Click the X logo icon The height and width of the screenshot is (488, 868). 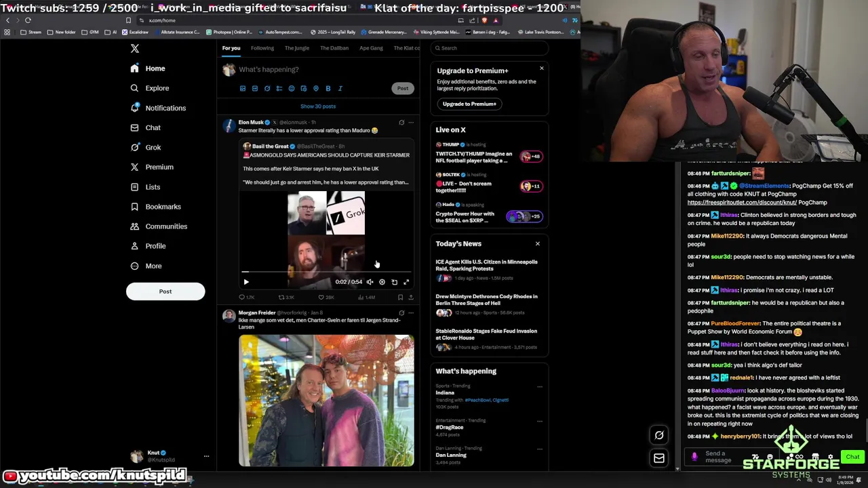tap(134, 48)
